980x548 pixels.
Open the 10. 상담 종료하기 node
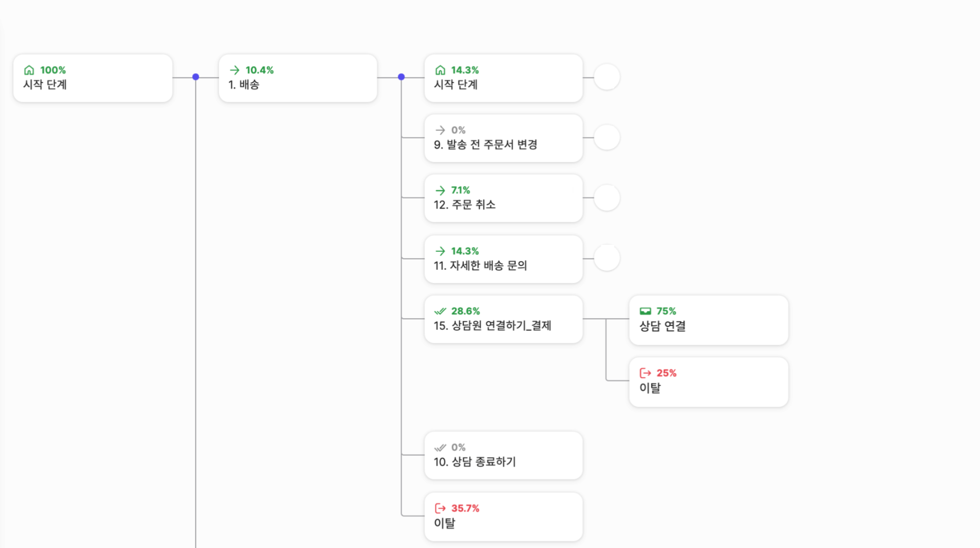503,456
